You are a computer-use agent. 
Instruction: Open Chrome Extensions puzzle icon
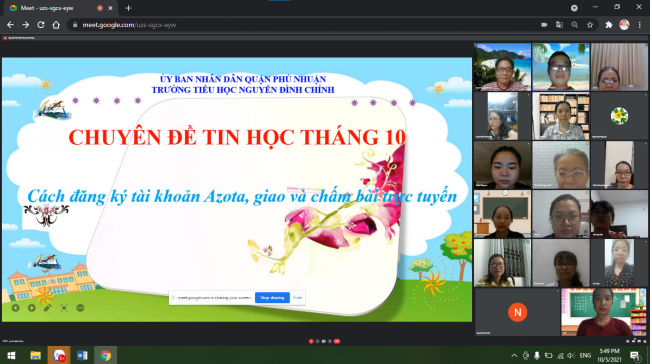tap(609, 25)
